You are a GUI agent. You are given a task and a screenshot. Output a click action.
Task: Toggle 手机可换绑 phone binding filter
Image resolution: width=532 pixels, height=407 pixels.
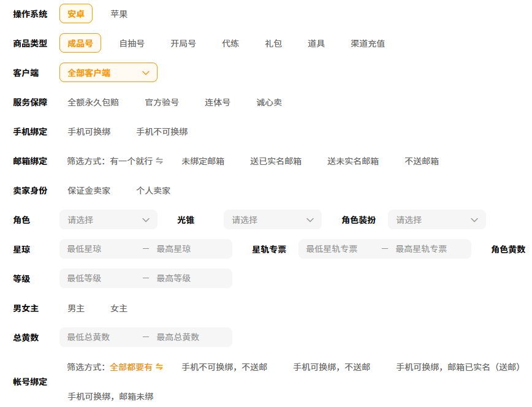click(89, 132)
